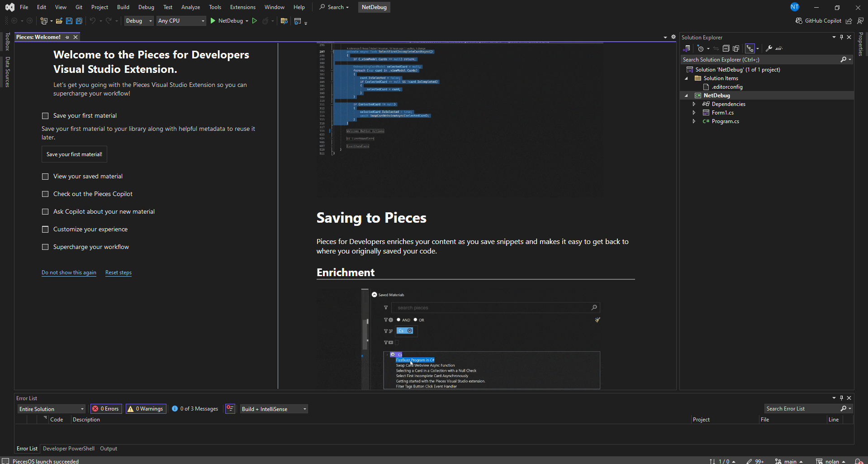Check the Supercharge your workflow checkbox
Viewport: 868px width, 464px height.
coord(45,247)
